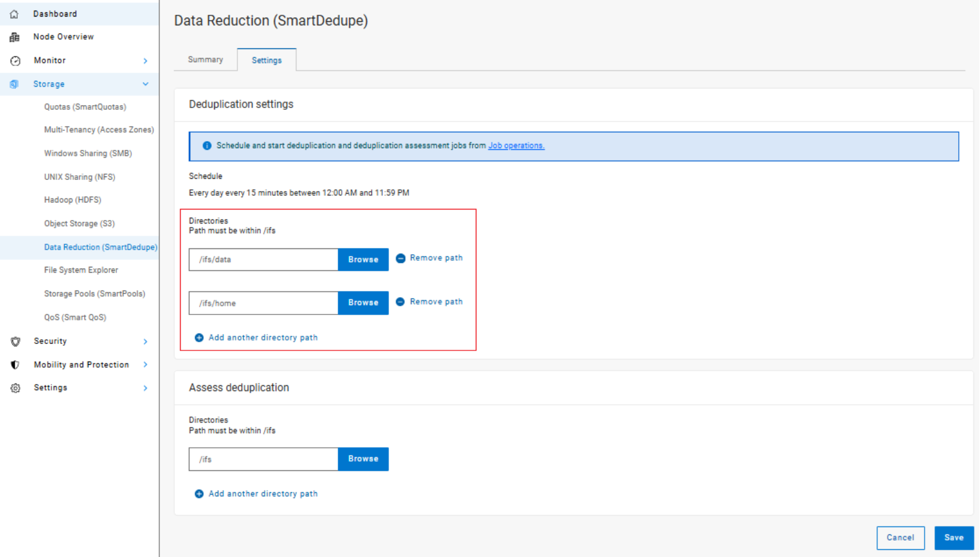Open Windows Sharing (SMB)
This screenshot has width=980, height=557.
point(88,153)
